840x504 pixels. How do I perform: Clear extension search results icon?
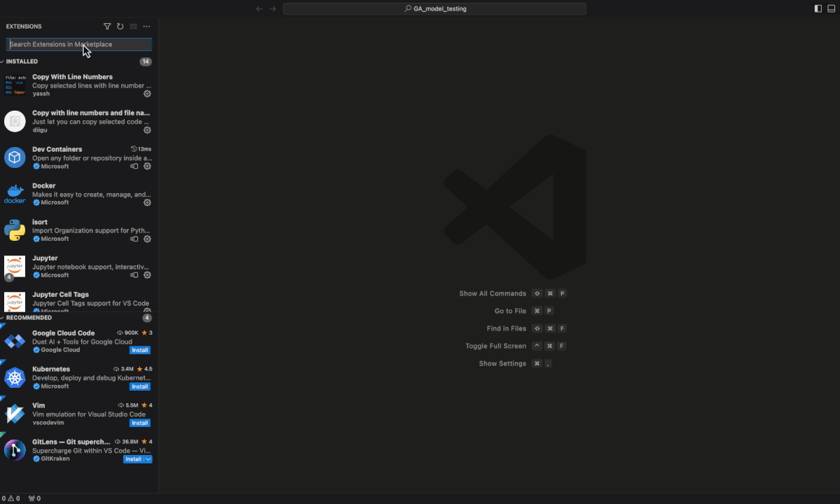[x=133, y=27]
